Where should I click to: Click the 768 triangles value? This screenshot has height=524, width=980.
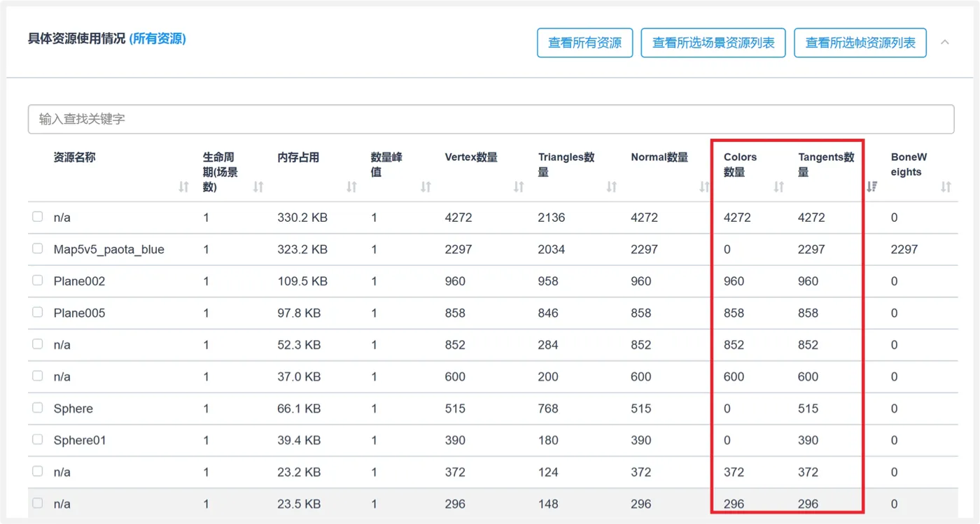(x=548, y=409)
